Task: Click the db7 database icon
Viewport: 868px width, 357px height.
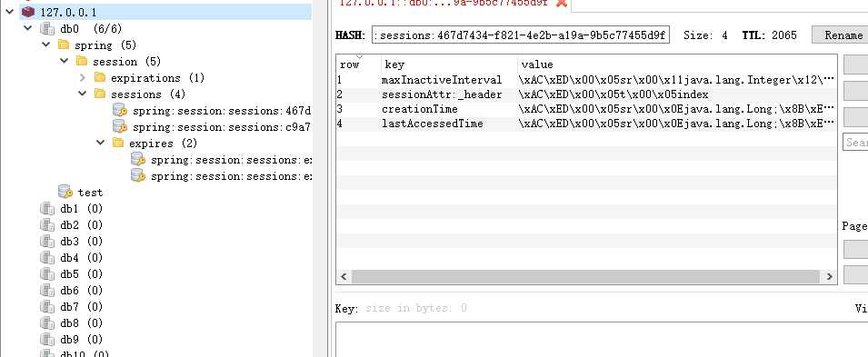Action: tap(47, 307)
